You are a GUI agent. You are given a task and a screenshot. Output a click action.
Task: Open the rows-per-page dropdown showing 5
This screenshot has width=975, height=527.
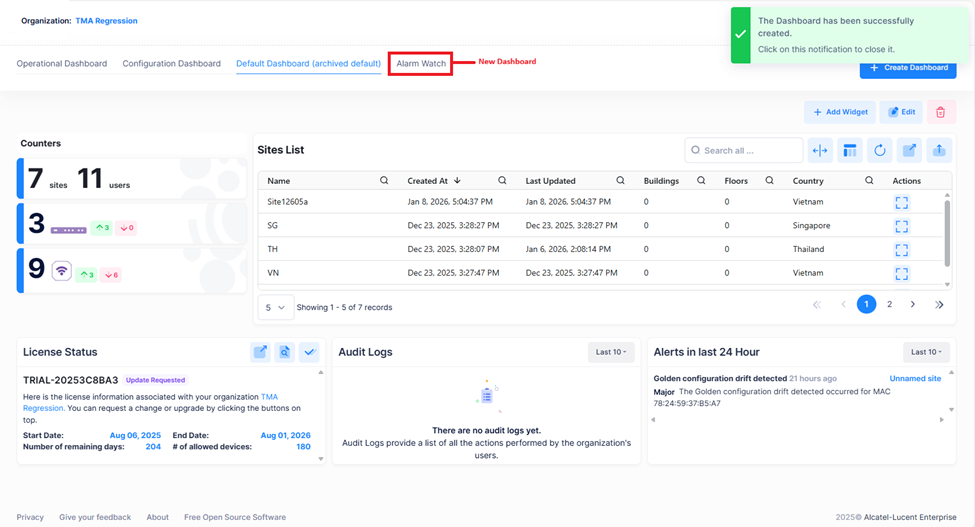pos(274,307)
